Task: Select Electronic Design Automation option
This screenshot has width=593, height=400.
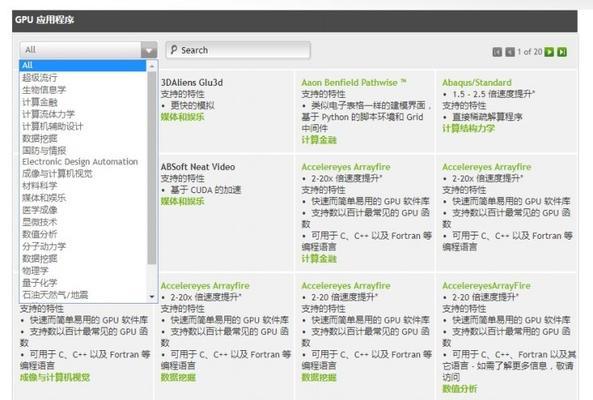Action: (80, 162)
